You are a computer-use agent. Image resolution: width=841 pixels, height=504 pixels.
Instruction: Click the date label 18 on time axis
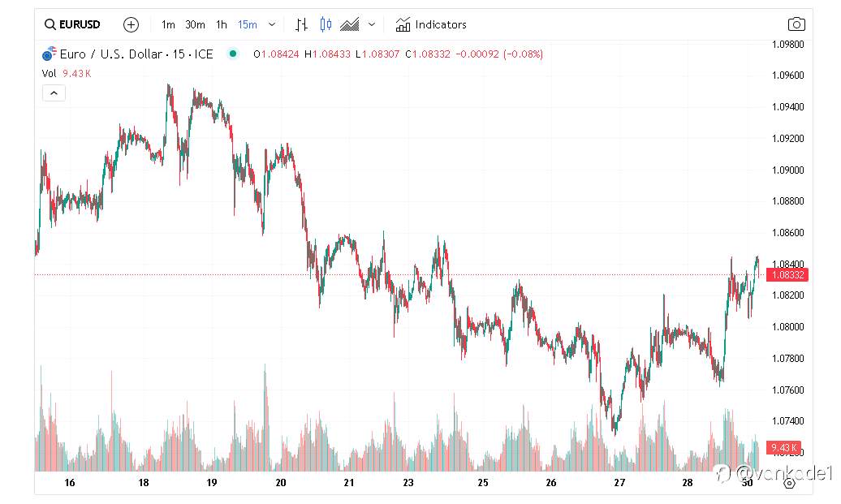pyautogui.click(x=143, y=483)
